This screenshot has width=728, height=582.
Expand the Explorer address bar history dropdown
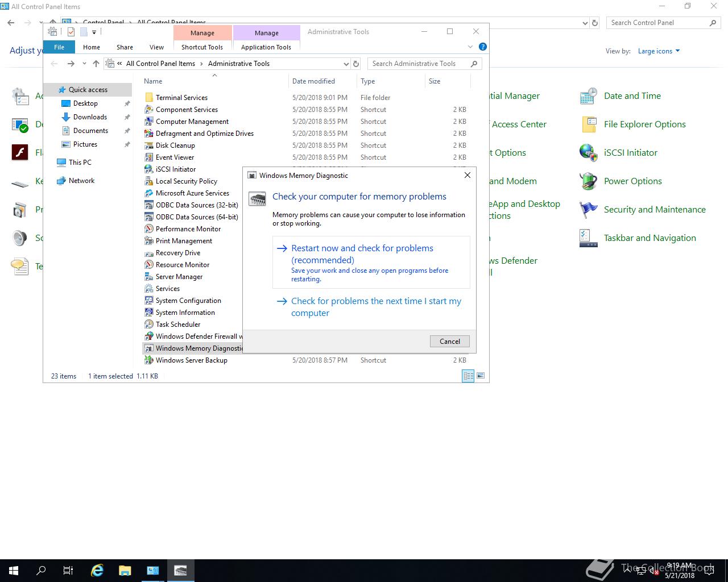346,64
